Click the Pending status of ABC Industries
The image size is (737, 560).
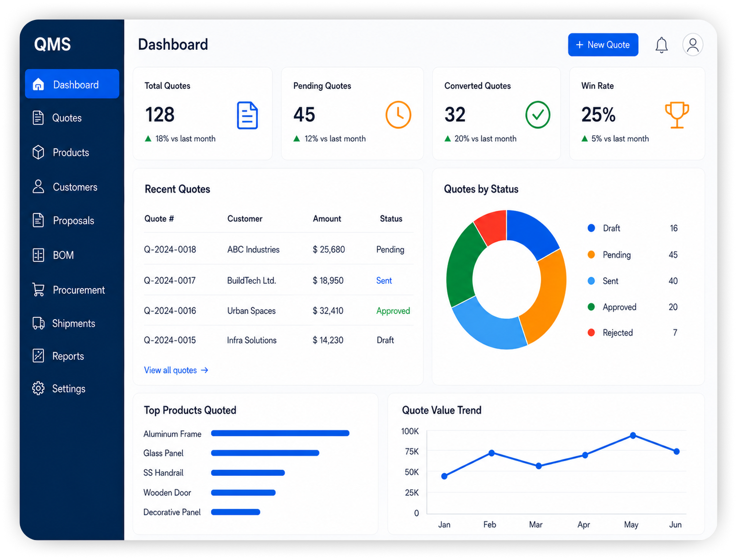tap(390, 250)
